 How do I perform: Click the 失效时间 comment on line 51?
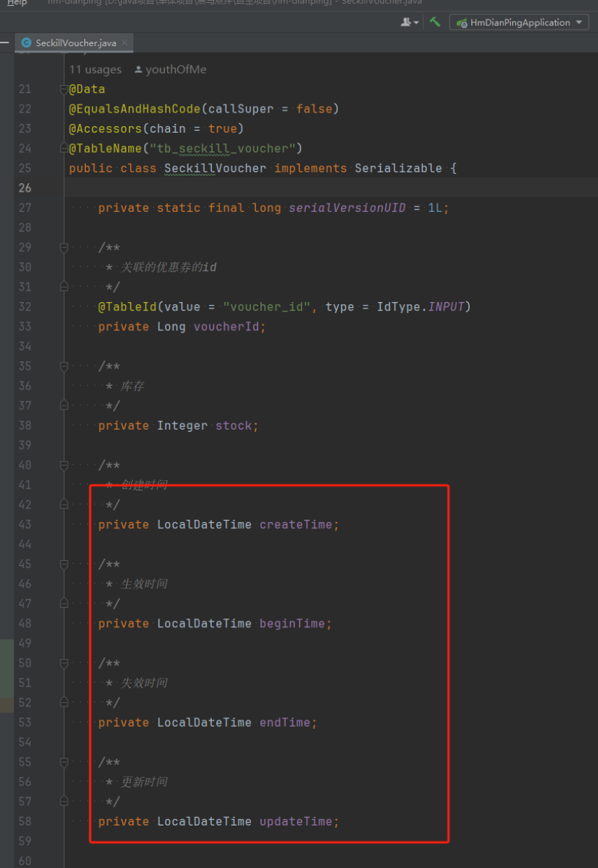(144, 683)
